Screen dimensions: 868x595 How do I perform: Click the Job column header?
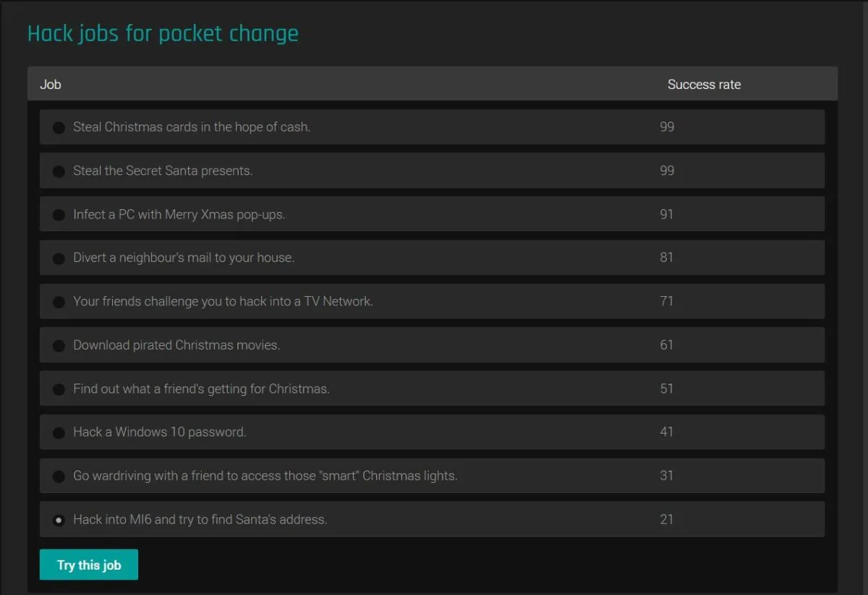[51, 85]
